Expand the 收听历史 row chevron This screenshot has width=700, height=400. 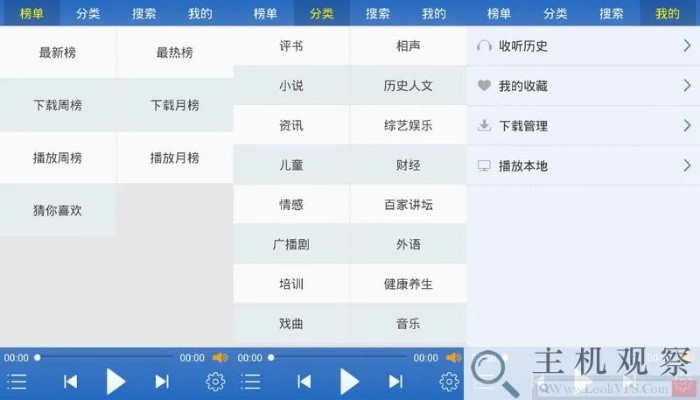click(687, 45)
